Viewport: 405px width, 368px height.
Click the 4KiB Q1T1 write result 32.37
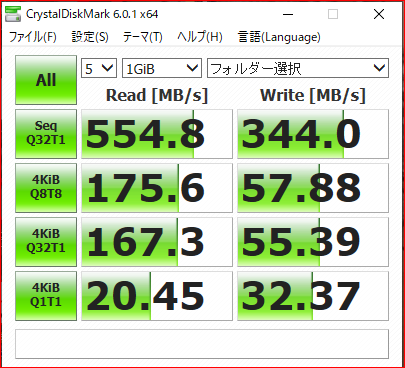(x=313, y=296)
